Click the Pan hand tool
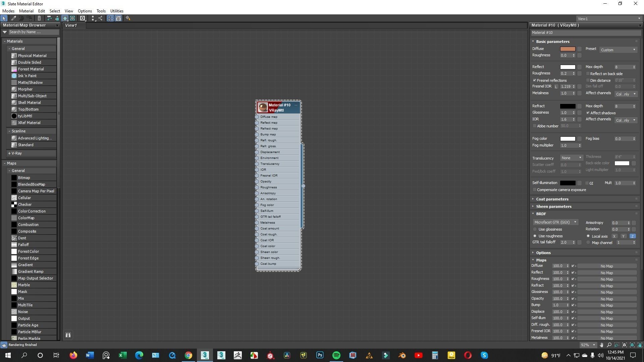644x362 pixels. (x=601, y=345)
